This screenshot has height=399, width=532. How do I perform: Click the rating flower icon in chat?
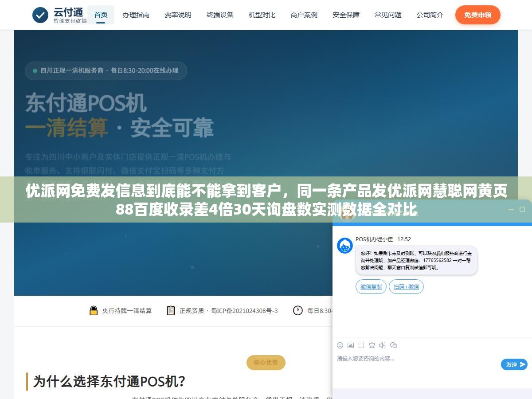click(x=372, y=345)
